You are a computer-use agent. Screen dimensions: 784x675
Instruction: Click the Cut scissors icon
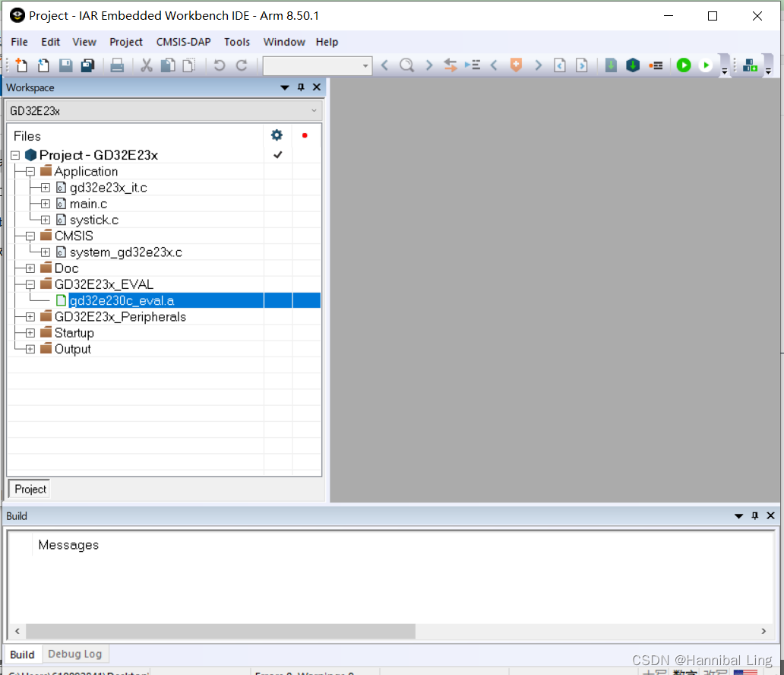pos(146,65)
